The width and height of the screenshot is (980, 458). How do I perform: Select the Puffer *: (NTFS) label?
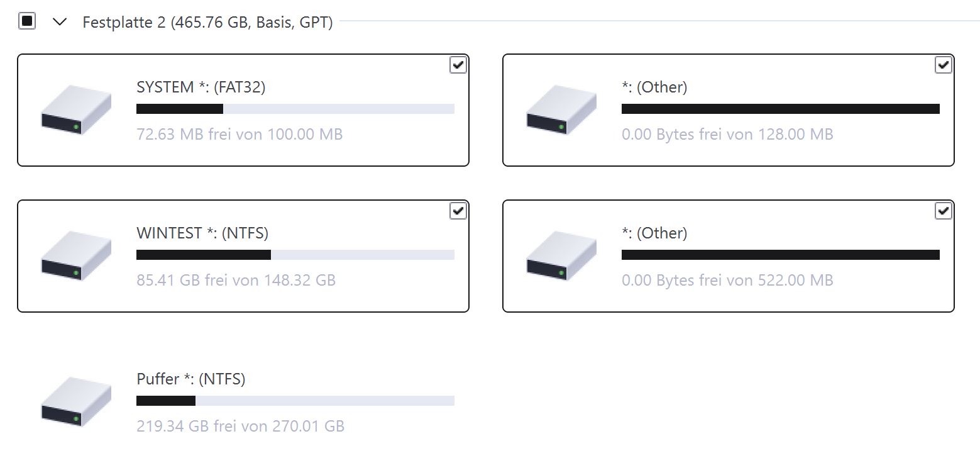[190, 379]
